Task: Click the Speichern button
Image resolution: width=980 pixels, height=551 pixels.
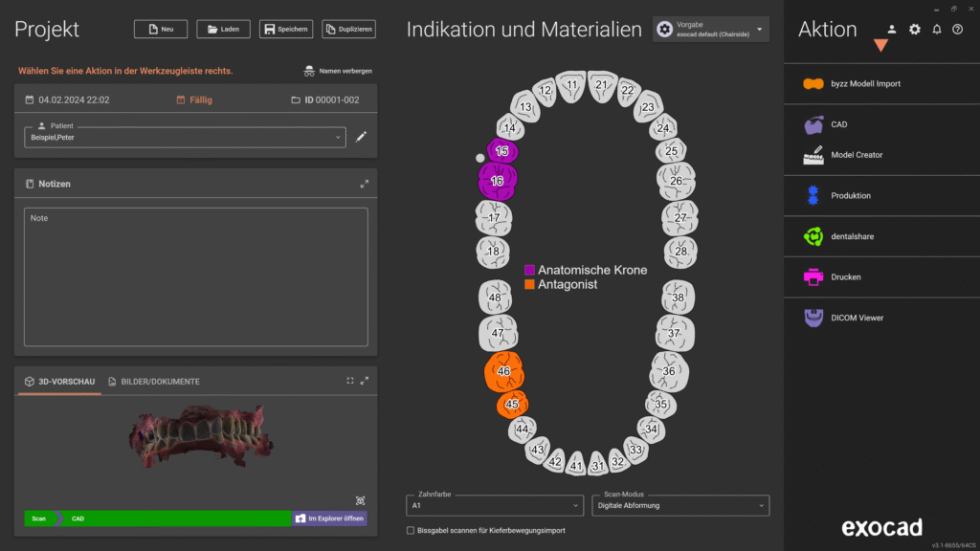Action: (286, 30)
